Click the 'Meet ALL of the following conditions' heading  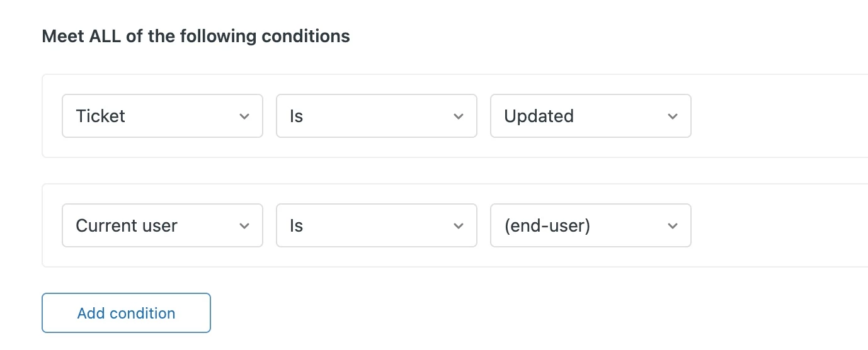coord(196,36)
